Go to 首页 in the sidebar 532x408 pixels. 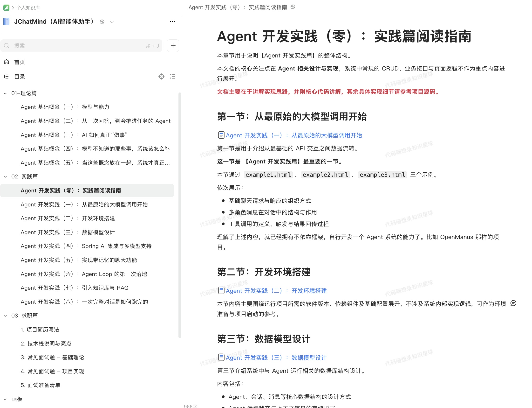19,62
